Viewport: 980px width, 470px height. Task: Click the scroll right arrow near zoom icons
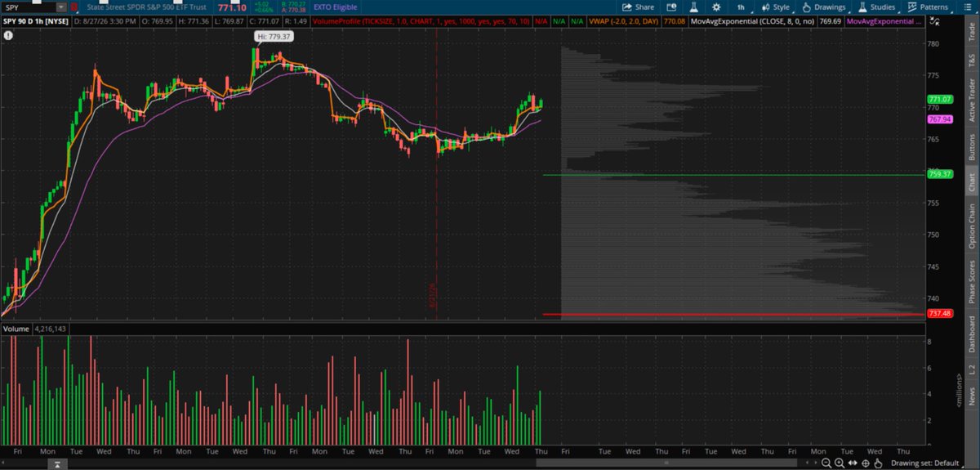(x=816, y=463)
